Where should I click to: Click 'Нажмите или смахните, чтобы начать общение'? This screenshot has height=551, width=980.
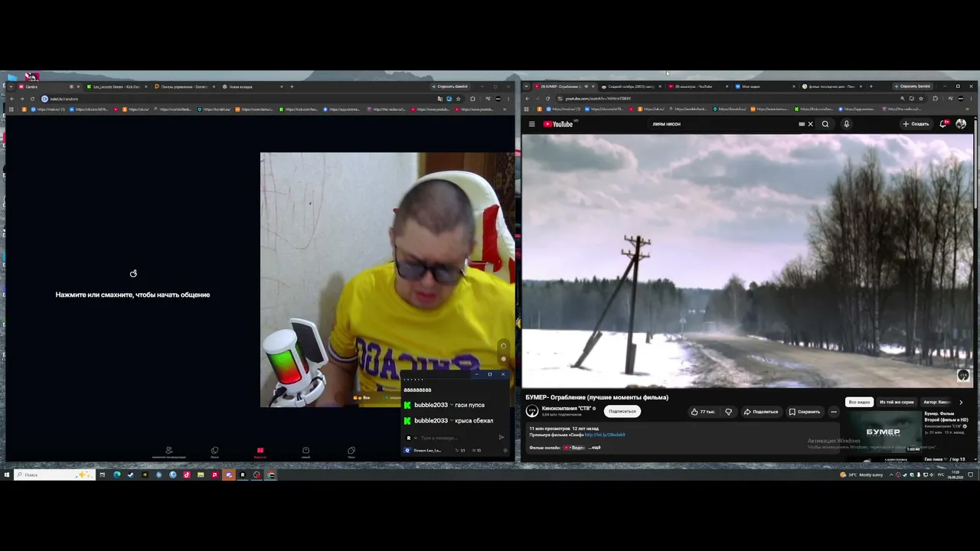click(x=132, y=295)
